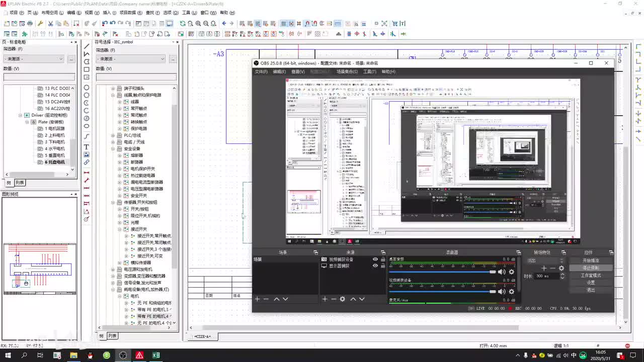Expand the PLC/总线 tree node
644x362 pixels.
coord(113,135)
